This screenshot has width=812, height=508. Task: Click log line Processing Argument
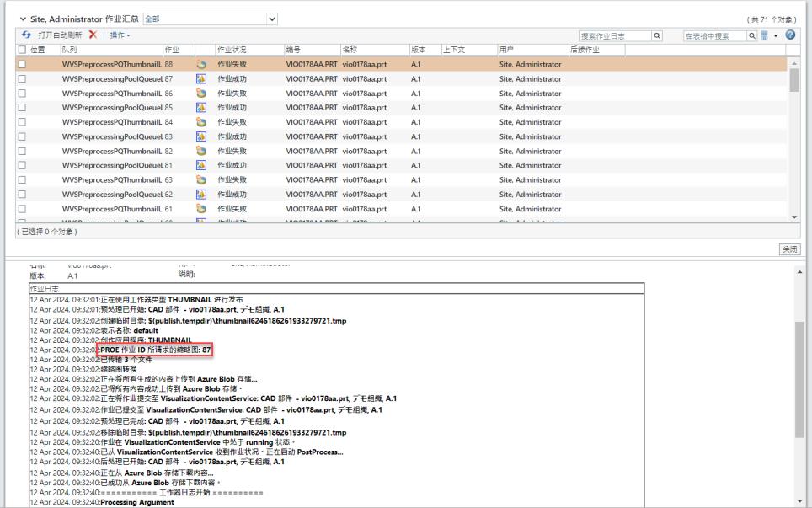[137, 502]
